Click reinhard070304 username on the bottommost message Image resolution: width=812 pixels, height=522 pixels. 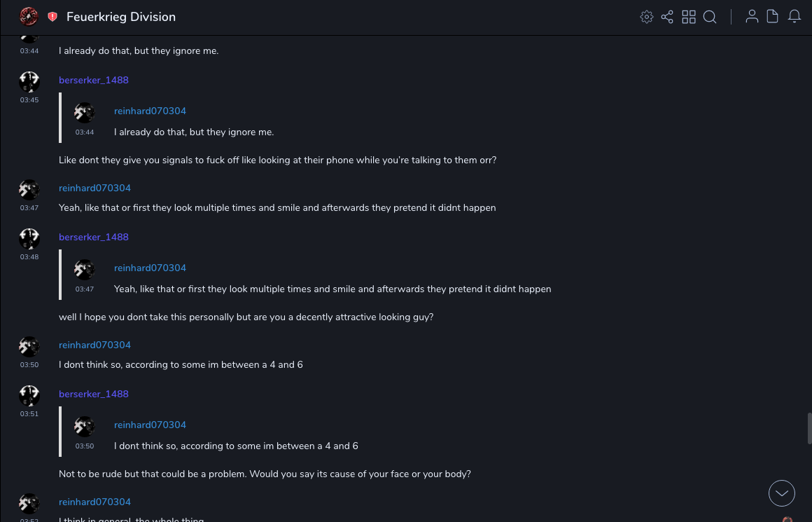(94, 502)
